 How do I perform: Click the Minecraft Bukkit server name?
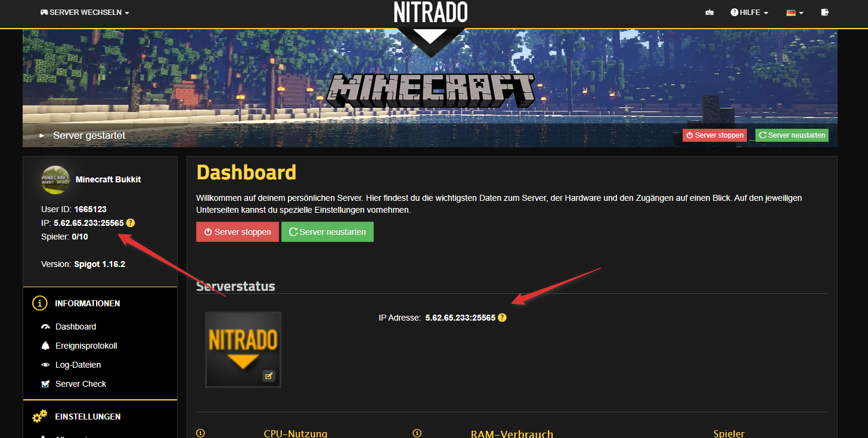[108, 179]
